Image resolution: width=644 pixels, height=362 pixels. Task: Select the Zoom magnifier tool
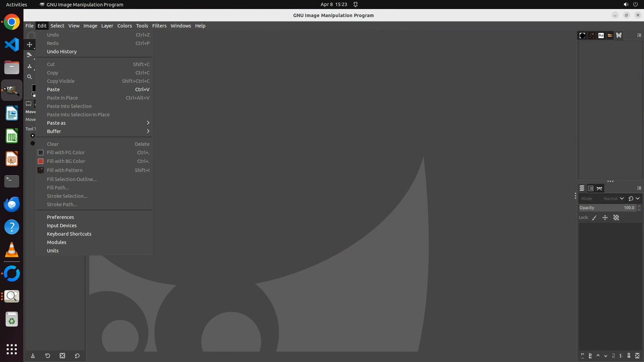[30, 77]
